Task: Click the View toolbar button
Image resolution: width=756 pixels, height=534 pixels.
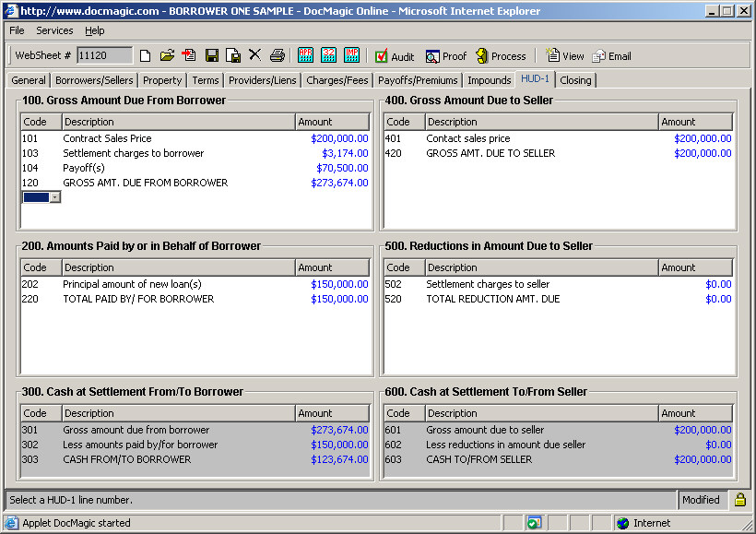Action: point(564,56)
